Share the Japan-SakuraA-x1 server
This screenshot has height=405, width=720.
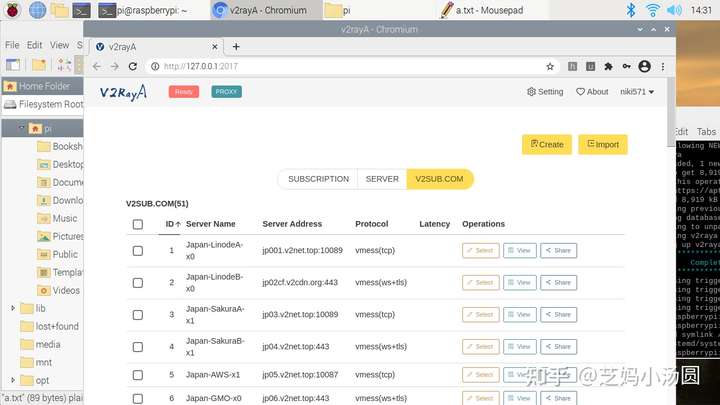[558, 315]
